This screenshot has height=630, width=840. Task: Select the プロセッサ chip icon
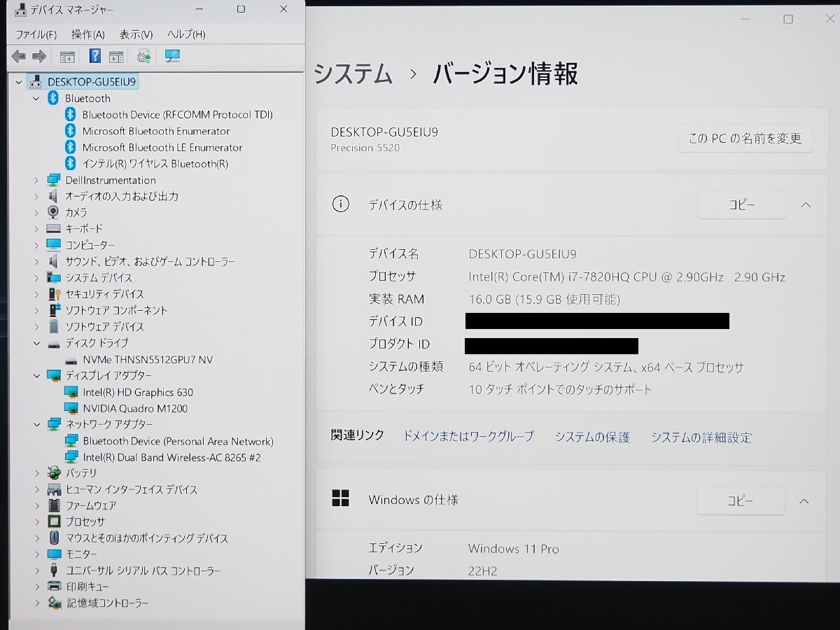click(x=54, y=521)
